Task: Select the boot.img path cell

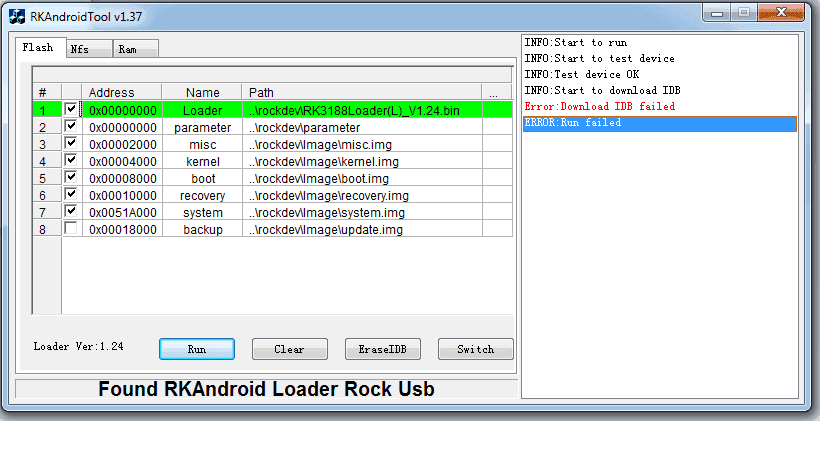Action: (x=362, y=178)
